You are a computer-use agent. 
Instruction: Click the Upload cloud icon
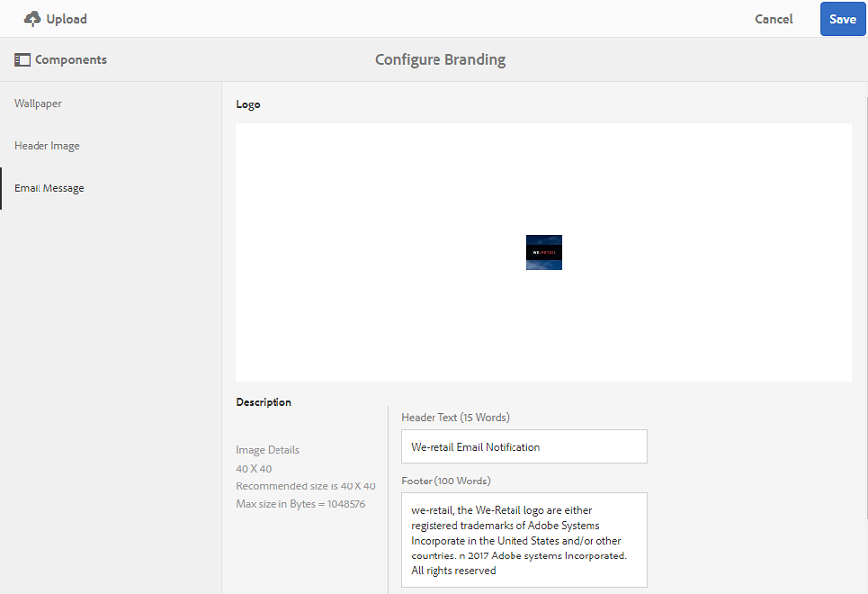(33, 19)
